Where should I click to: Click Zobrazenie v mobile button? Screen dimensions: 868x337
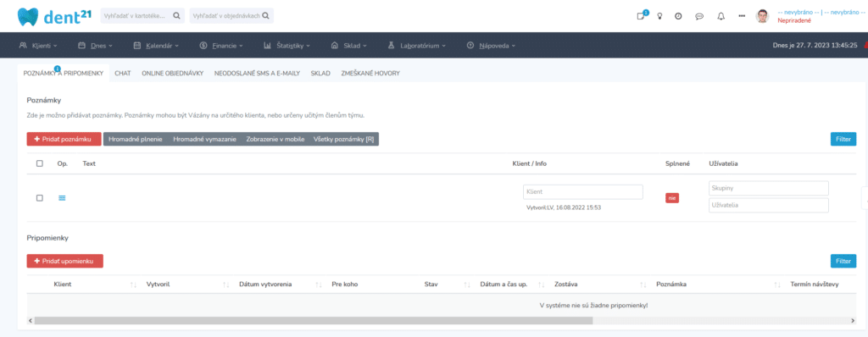(x=275, y=139)
